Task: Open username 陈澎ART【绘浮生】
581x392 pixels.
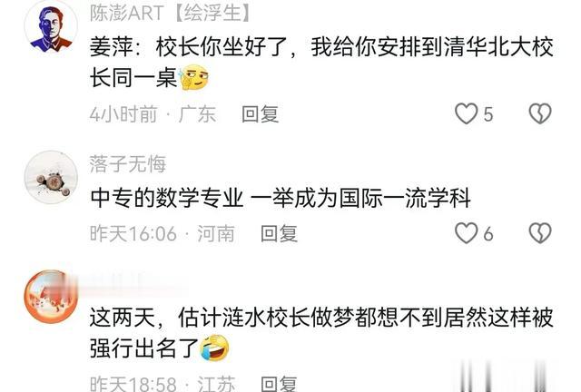Action: tap(171, 14)
